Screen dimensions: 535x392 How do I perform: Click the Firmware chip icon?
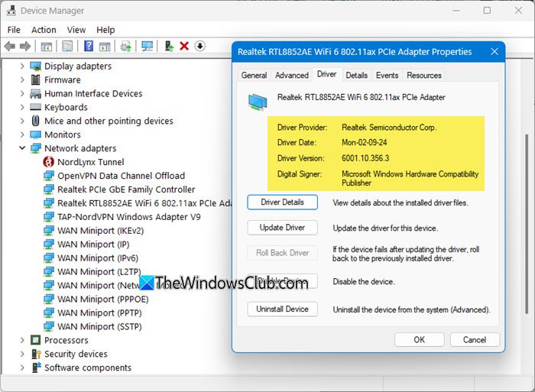[35, 79]
